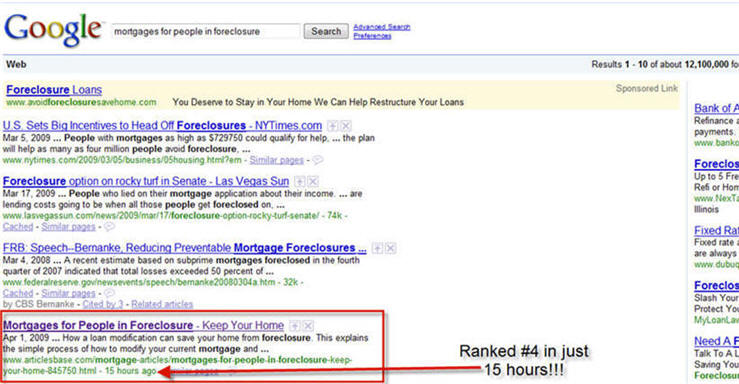The width and height of the screenshot is (739, 384).
Task: Open comment bubble on the federalreserve.gov result
Action: (x=109, y=293)
